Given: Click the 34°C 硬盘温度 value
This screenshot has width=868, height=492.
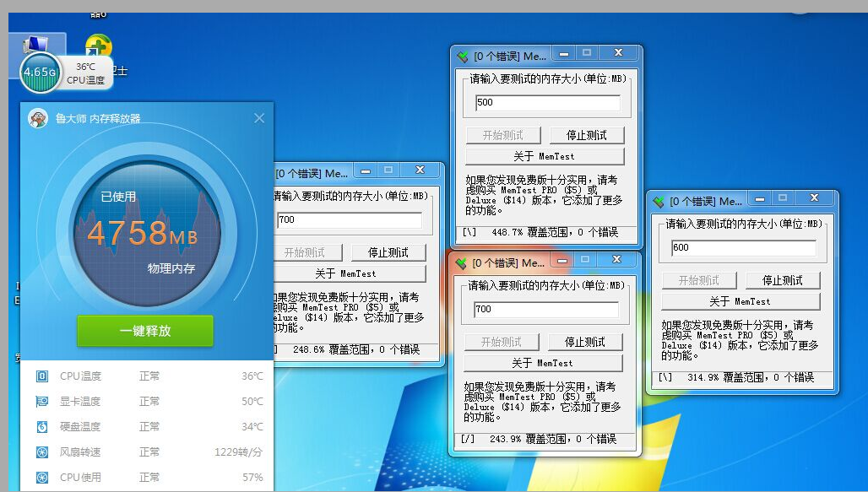Looking at the screenshot, I should [252, 427].
